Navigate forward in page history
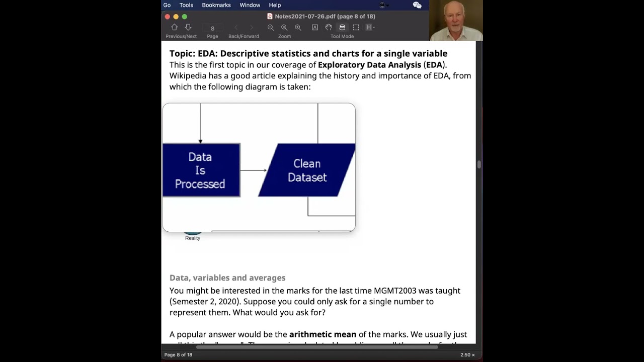The width and height of the screenshot is (644, 362). pos(252,28)
